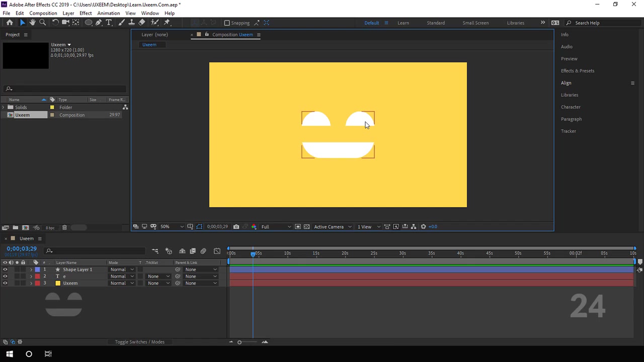Open the Graph Editor in timeline
This screenshot has width=644, height=362.
point(217,251)
